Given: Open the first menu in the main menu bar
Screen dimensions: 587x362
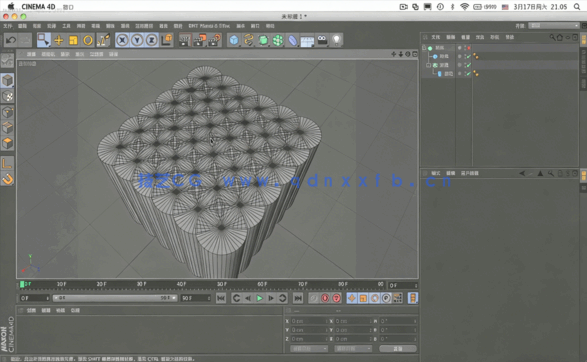Looking at the screenshot, I should point(7,26).
